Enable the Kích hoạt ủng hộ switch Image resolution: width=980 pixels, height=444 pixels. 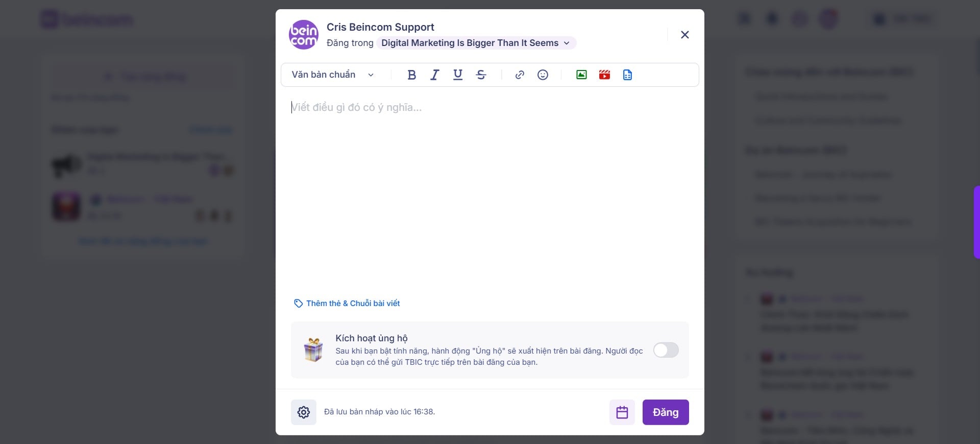pos(666,350)
